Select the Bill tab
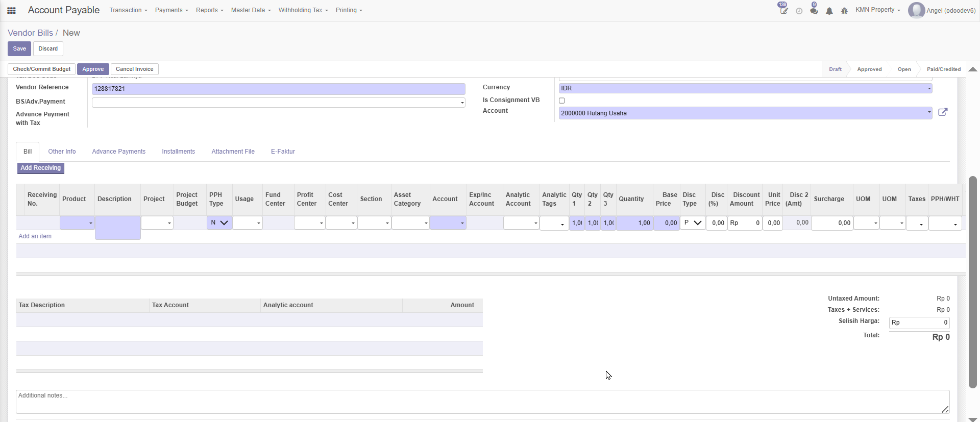 [x=28, y=152]
